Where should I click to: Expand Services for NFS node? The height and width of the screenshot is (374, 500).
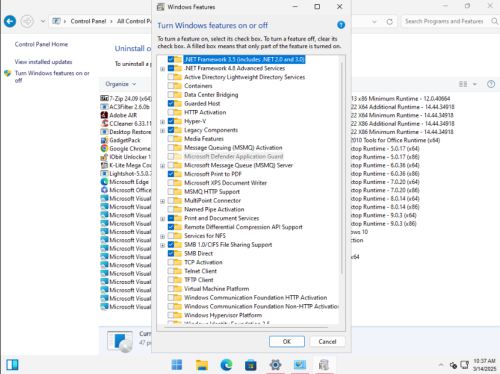click(x=162, y=236)
